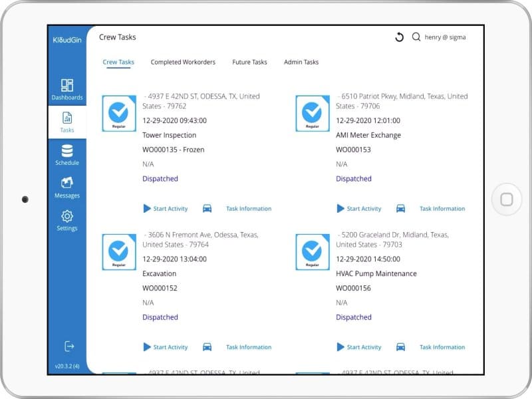This screenshot has height=399, width=532.
Task: Click car icon for Tower Inspection task
Action: click(x=207, y=209)
